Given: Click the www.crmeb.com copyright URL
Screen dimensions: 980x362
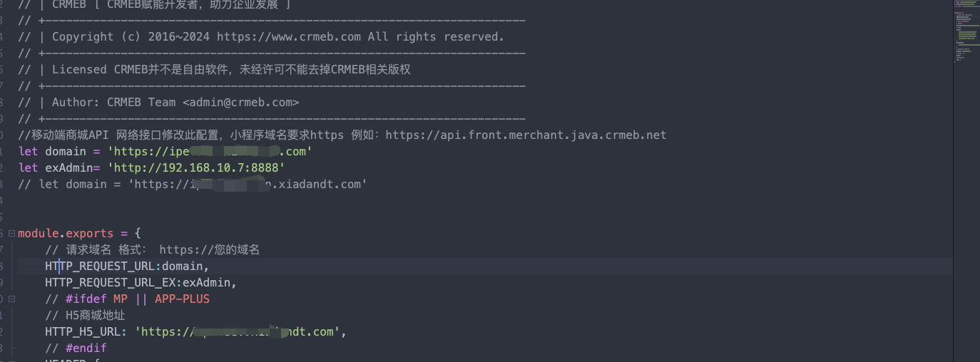Looking at the screenshot, I should tap(289, 37).
